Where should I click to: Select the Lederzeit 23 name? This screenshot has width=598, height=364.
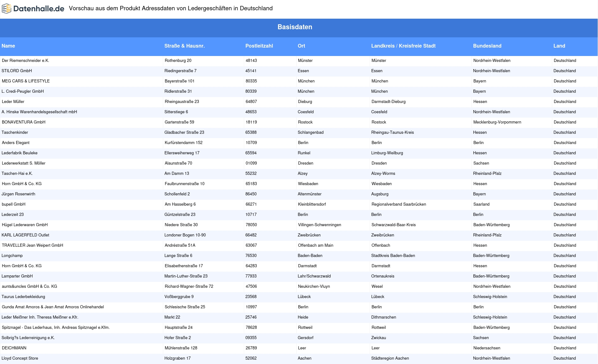pos(13,214)
